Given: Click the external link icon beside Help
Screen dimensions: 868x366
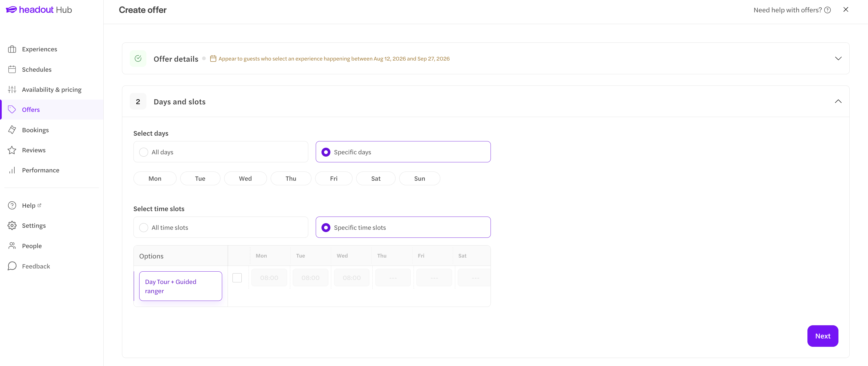Looking at the screenshot, I should [x=39, y=205].
